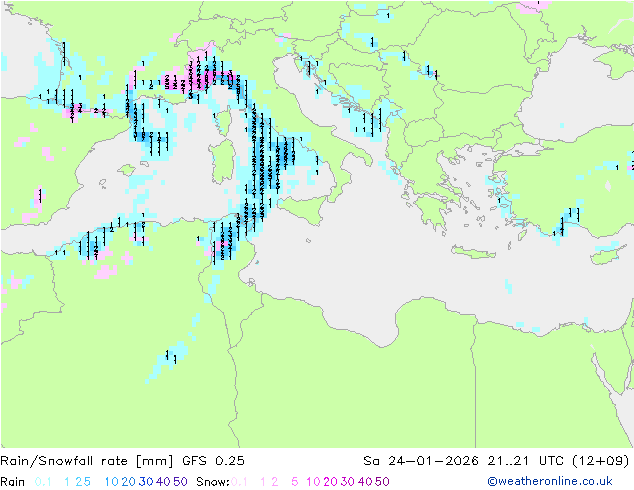This screenshot has width=634, height=490.
Task: Pick the blue rain legend value 20
Action: 129,482
